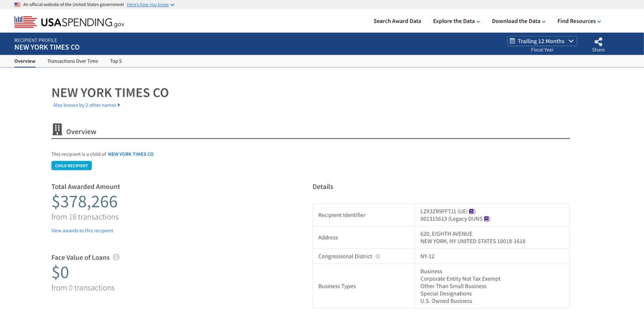Expand the Explore the Data menu
644x327 pixels.
tap(456, 21)
